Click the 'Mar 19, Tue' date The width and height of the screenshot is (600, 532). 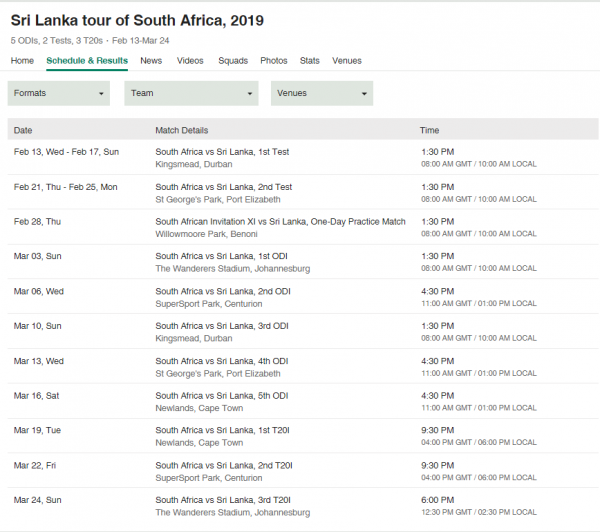point(37,430)
